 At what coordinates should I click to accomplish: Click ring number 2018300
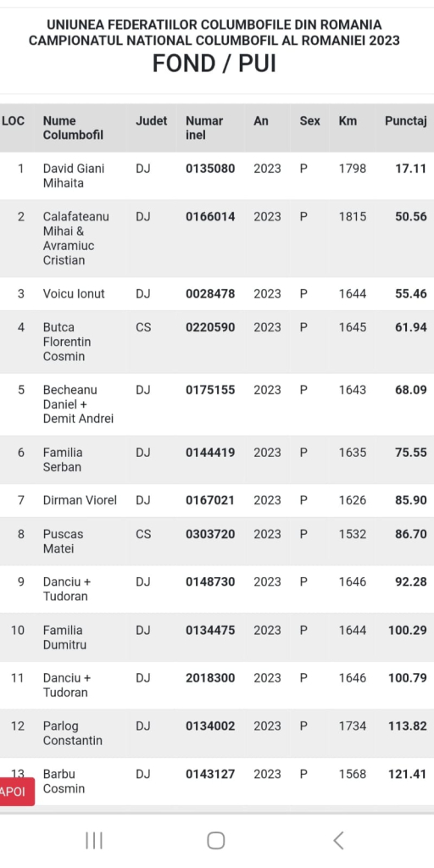[210, 678]
